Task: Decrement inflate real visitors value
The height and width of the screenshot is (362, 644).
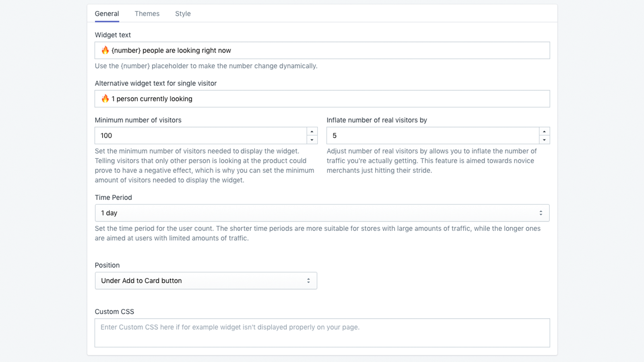Action: click(x=544, y=140)
